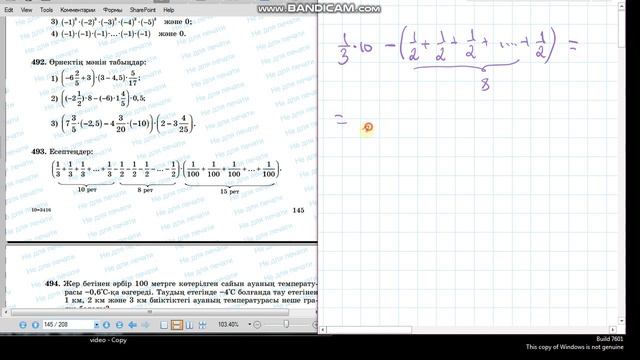Click the previous view back arrow

coord(133,325)
